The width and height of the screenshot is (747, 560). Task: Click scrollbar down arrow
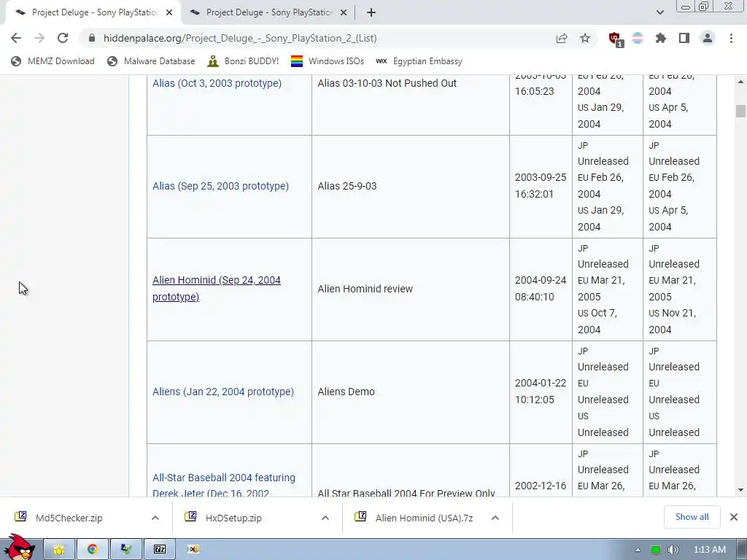740,489
